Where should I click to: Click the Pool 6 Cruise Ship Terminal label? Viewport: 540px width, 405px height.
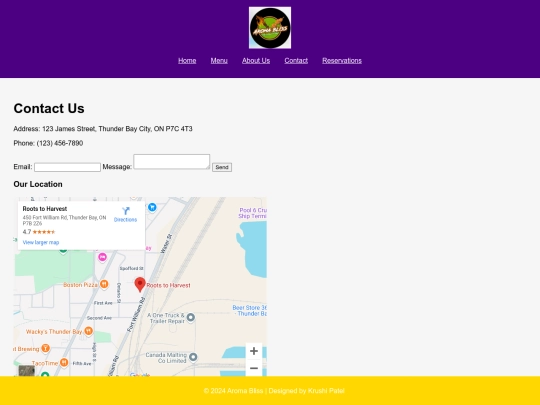252,213
